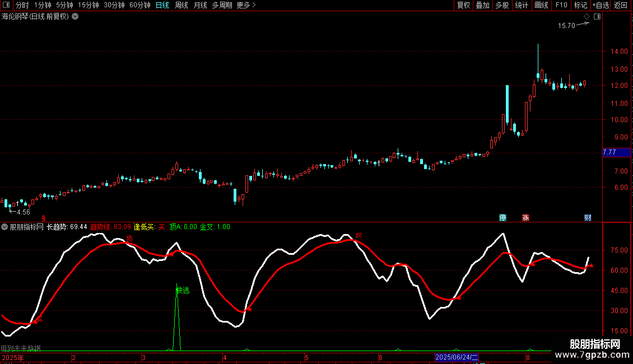Click the 4.56 low price label

24,212
